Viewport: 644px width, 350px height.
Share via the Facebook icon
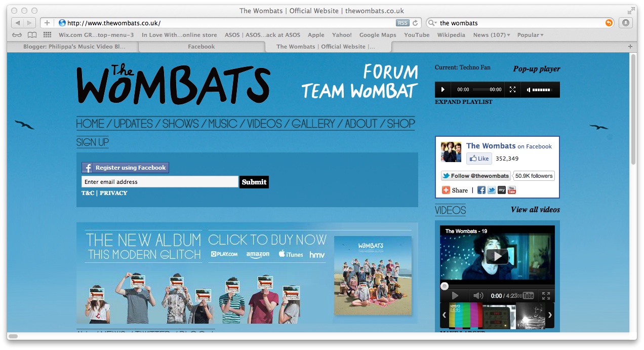pos(481,190)
